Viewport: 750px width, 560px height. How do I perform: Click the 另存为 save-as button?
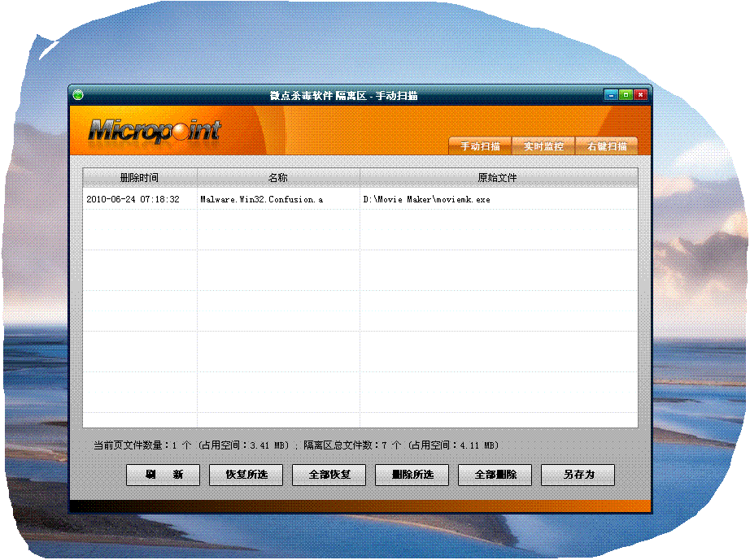pyautogui.click(x=578, y=475)
